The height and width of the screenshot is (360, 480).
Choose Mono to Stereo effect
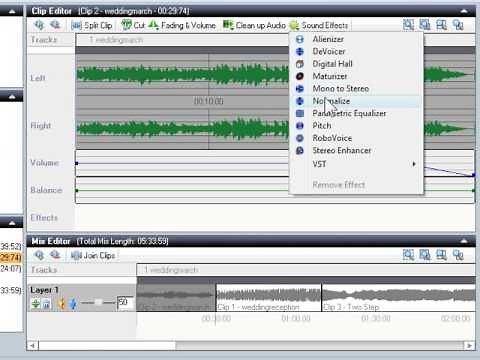[356, 89]
